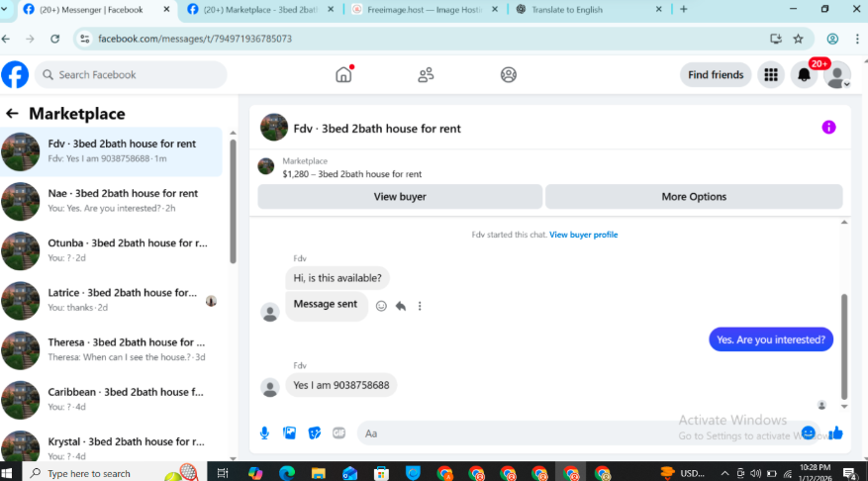868x481 pixels.
Task: Select the Fdv 3bed 2bath conversation
Action: click(x=111, y=151)
